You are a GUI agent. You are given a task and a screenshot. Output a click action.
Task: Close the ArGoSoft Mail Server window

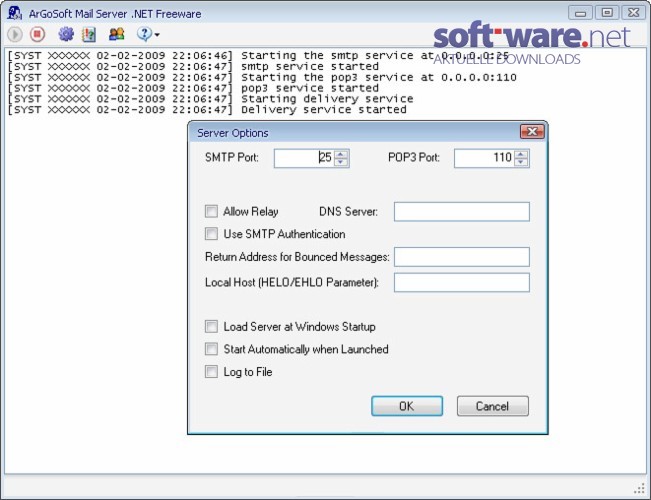[634, 13]
